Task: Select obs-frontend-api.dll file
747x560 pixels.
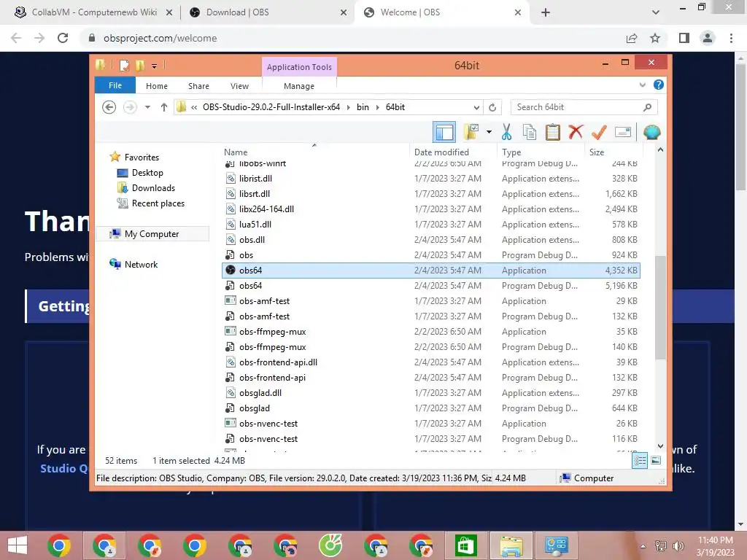Action: pyautogui.click(x=430, y=362)
